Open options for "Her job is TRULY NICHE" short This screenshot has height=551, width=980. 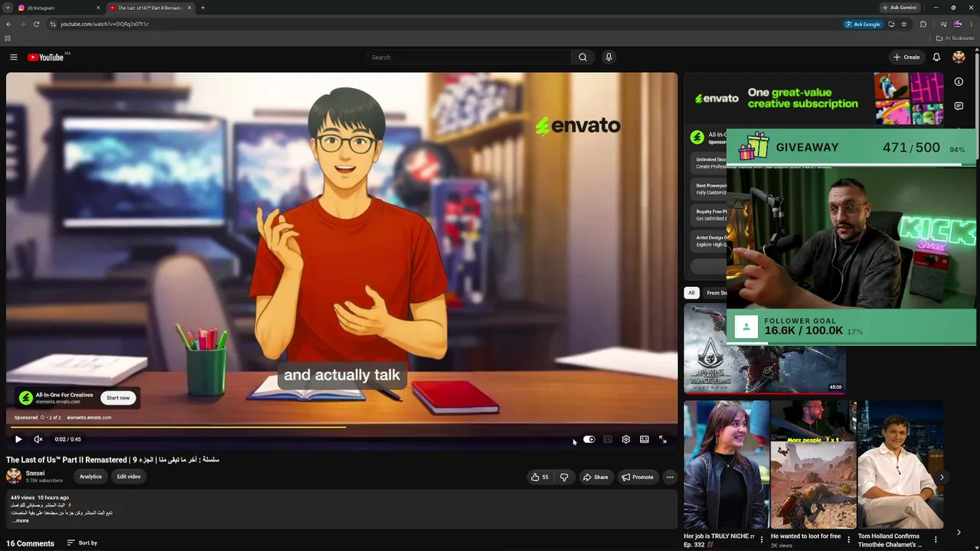click(761, 540)
